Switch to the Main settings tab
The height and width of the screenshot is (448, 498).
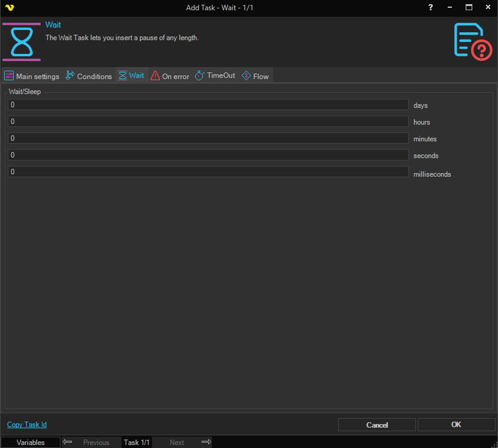pyautogui.click(x=32, y=76)
